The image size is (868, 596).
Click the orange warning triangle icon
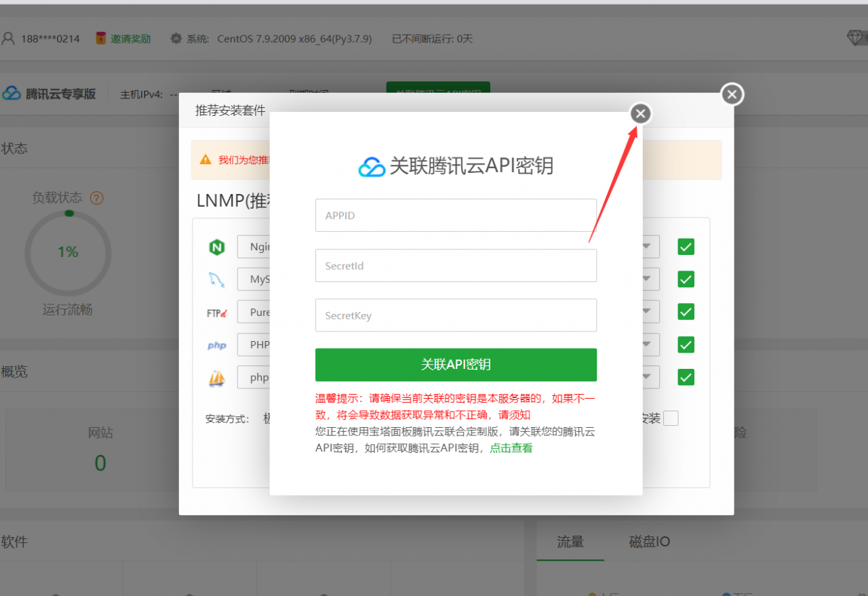tap(205, 159)
